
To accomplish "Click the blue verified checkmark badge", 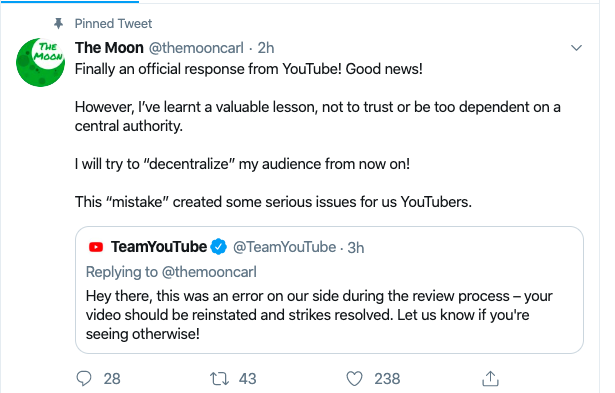I will [x=218, y=247].
